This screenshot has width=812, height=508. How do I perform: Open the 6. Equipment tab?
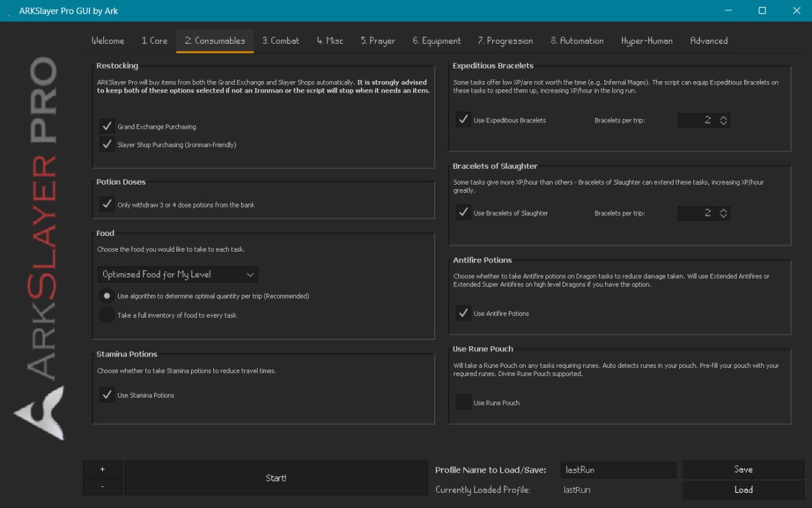[x=436, y=41]
